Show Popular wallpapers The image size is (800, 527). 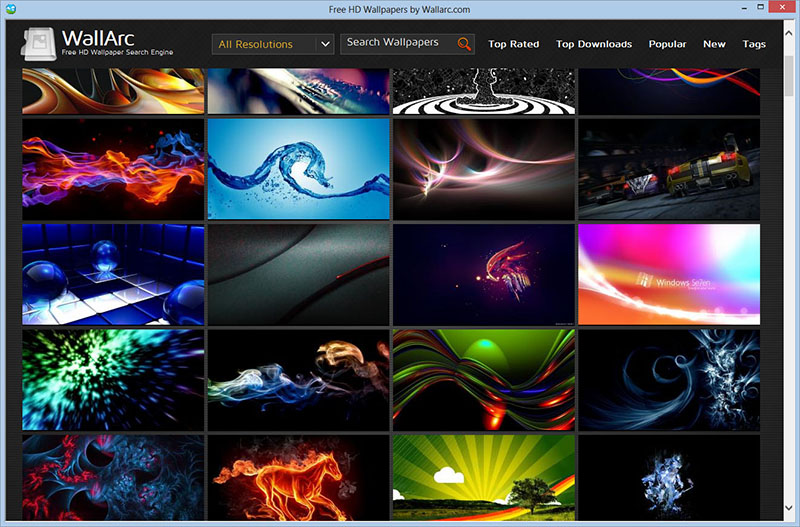[667, 44]
